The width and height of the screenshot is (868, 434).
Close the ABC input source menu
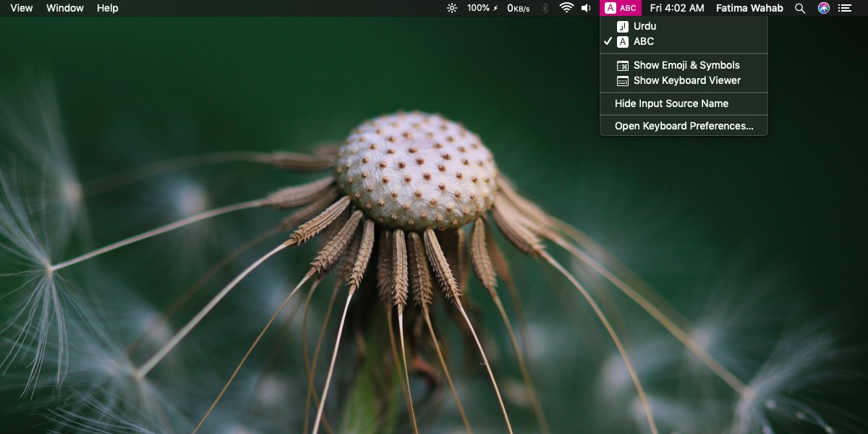tap(621, 8)
